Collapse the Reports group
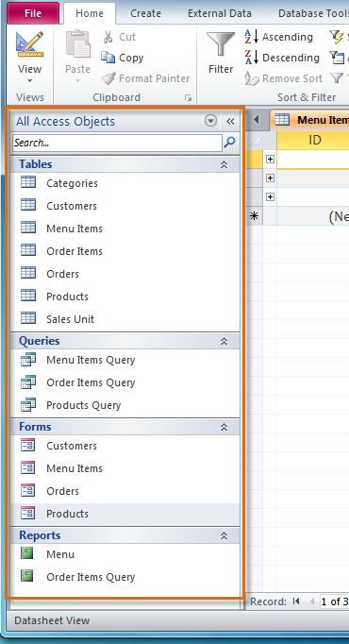Image resolution: width=349 pixels, height=644 pixels. (224, 535)
